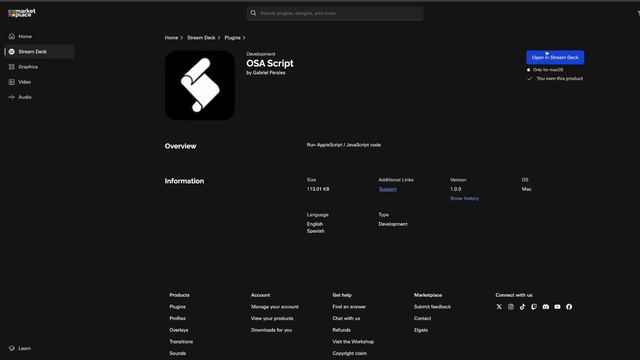
Task: Click the 'Spanish' language entry
Action: [316, 231]
